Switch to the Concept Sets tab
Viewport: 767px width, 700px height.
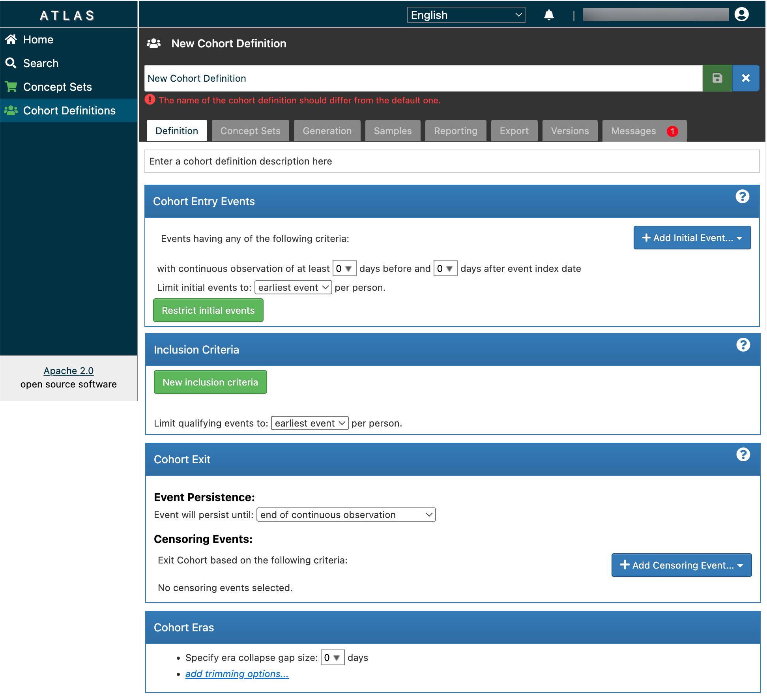tap(249, 130)
